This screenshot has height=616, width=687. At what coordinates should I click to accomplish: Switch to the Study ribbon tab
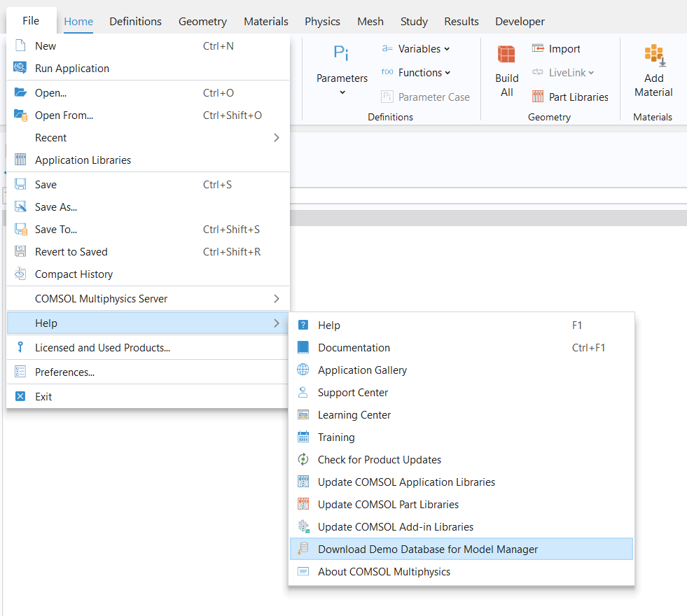(x=414, y=22)
